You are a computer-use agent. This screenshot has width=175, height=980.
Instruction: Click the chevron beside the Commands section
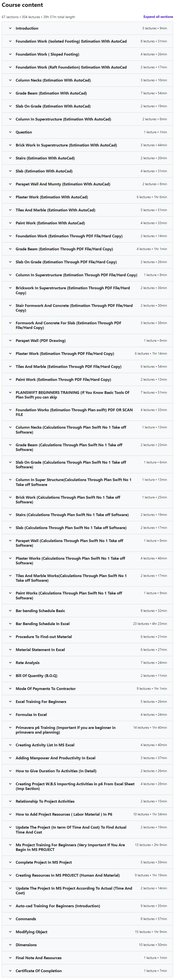10,919
